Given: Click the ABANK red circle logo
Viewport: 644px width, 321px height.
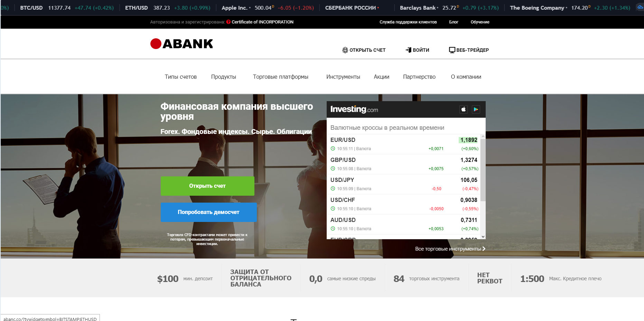Looking at the screenshot, I should pos(156,43).
